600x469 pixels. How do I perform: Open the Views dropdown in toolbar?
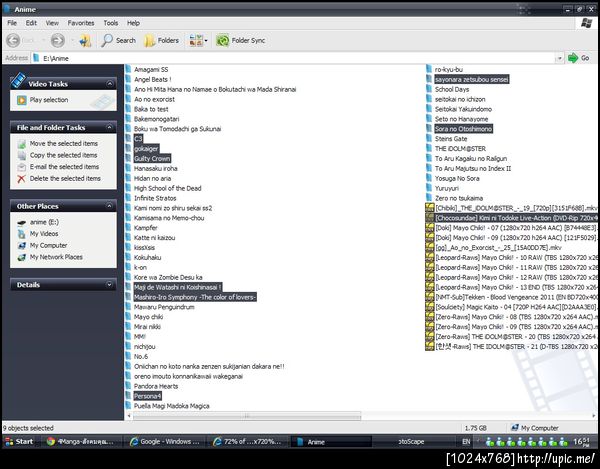point(196,40)
